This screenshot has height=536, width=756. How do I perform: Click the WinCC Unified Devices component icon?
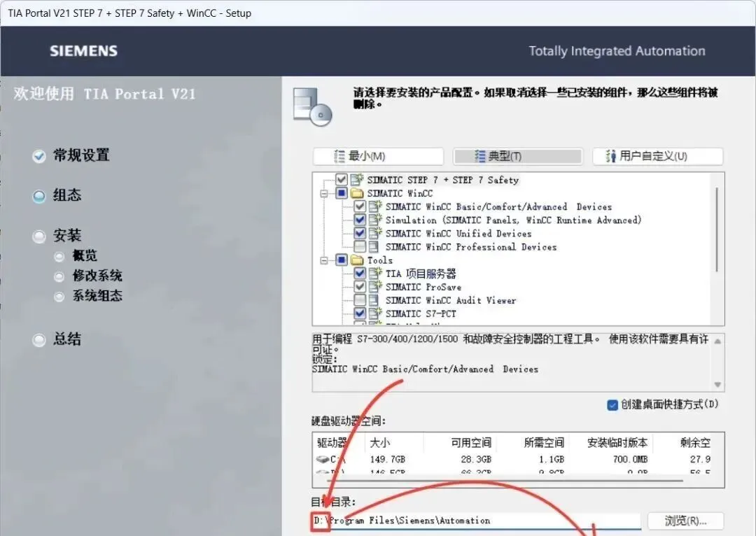pyautogui.click(x=375, y=233)
